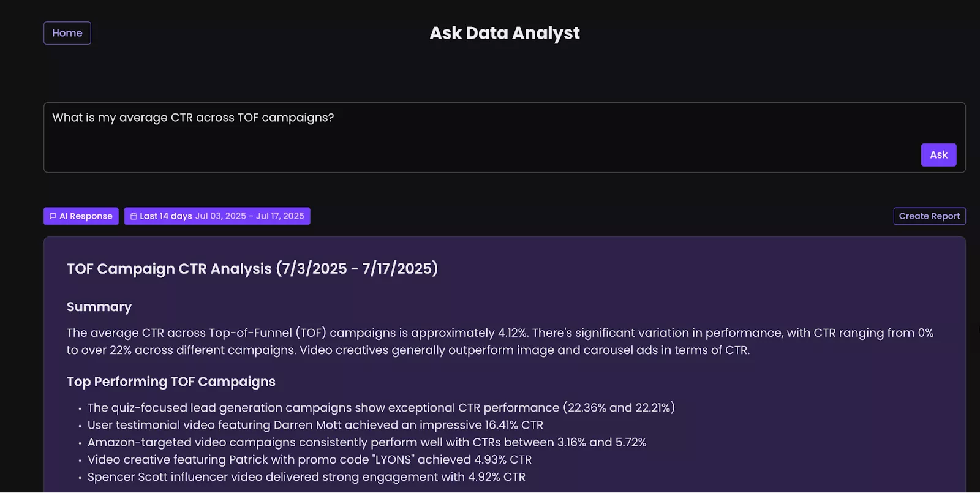Screen dimensions: 980x493
Task: Select the Darren Mott testimonial bullet
Action: tap(315, 425)
